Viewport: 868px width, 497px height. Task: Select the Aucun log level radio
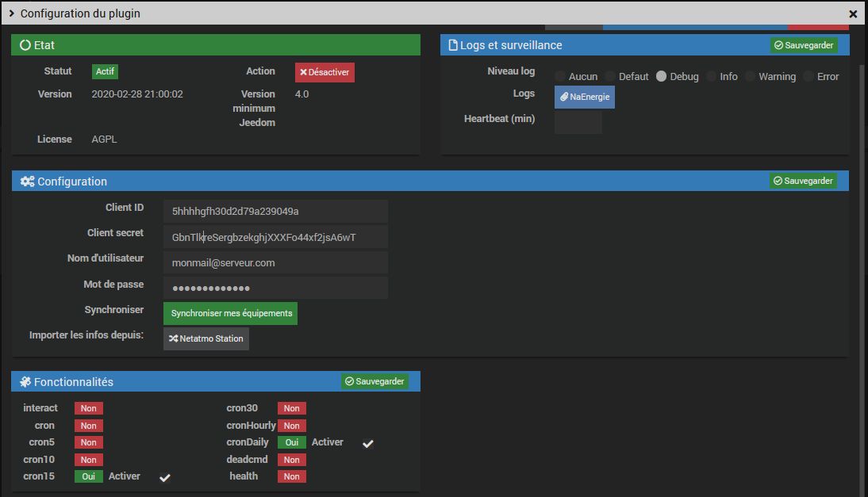[x=560, y=76]
